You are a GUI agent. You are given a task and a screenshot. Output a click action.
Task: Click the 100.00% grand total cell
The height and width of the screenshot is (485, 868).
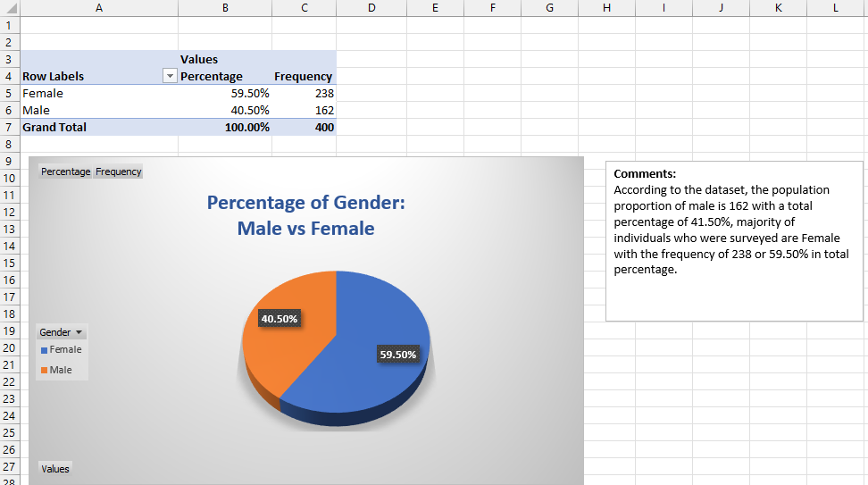225,128
